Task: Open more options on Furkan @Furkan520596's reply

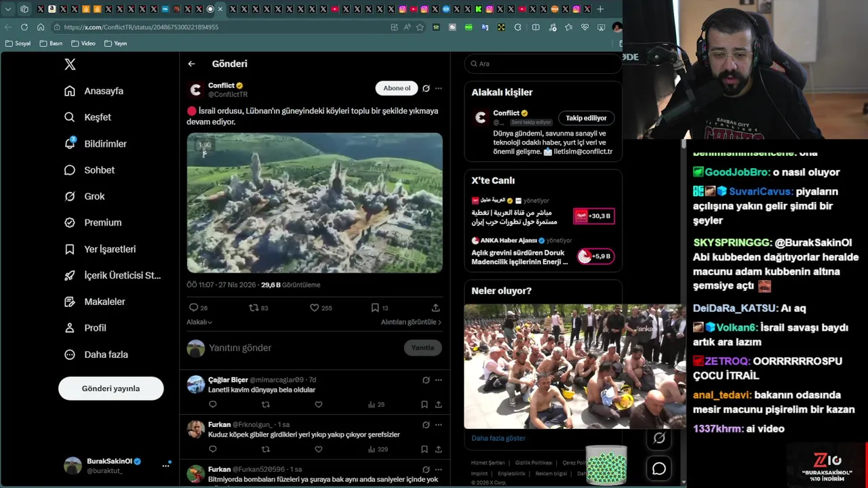Action: pos(438,469)
